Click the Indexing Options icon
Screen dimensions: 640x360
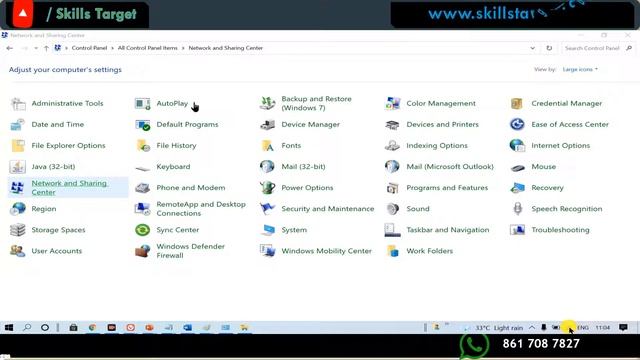pos(393,146)
